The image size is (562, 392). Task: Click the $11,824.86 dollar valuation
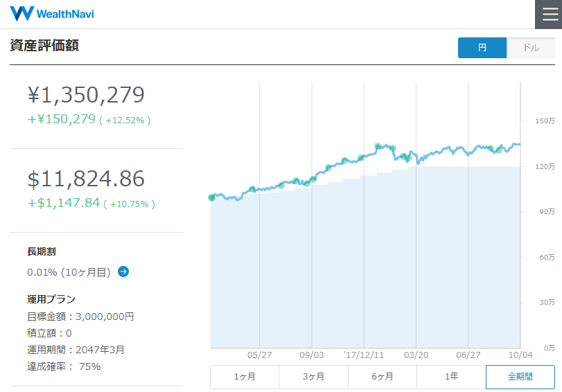point(86,179)
